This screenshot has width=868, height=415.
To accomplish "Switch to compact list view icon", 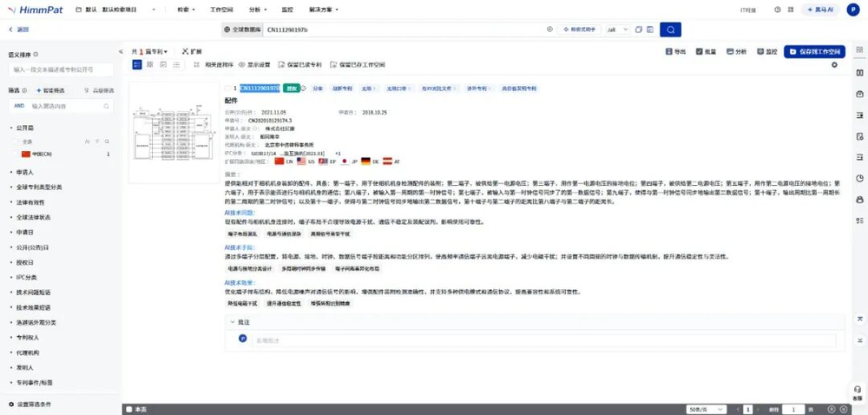I will [x=176, y=65].
